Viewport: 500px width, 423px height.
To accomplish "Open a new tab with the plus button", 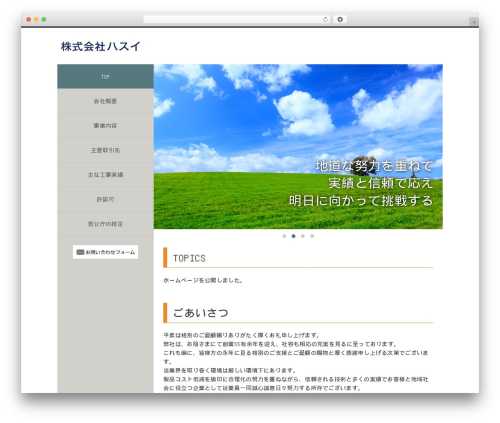I will [474, 22].
